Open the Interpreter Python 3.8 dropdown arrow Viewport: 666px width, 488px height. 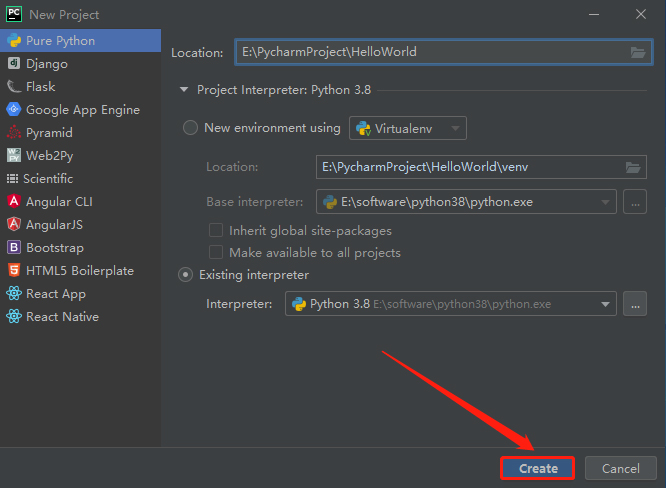click(x=605, y=304)
